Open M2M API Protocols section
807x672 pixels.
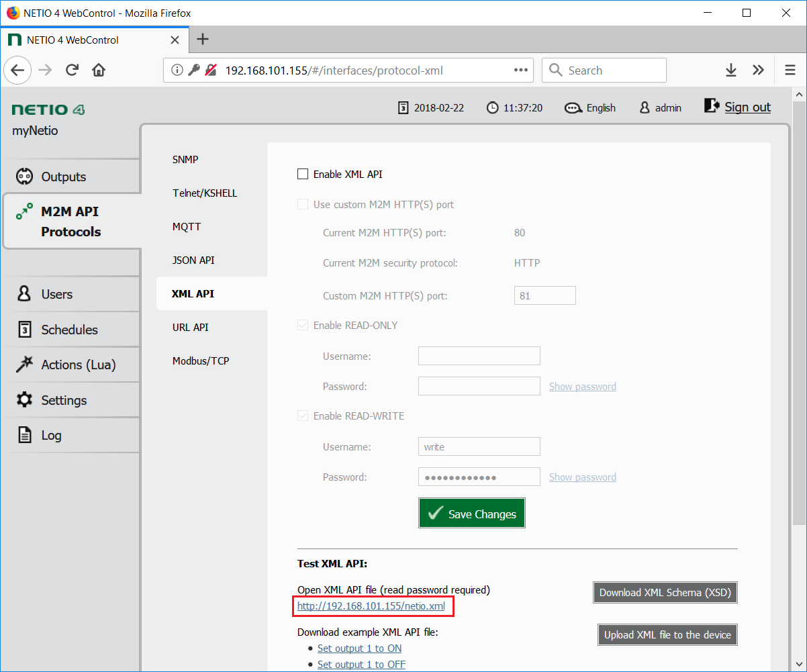tap(71, 222)
